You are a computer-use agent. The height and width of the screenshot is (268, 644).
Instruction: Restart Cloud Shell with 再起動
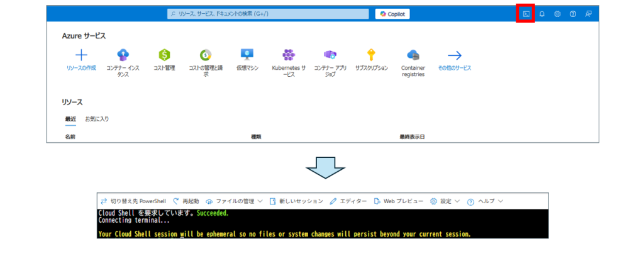click(x=186, y=201)
